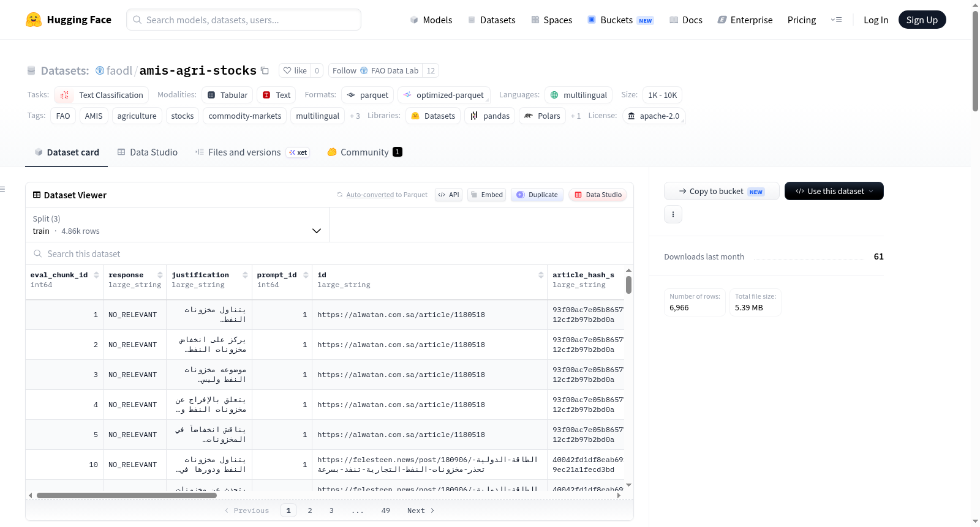Image resolution: width=980 pixels, height=527 pixels.
Task: Select the parquet format tag
Action: click(x=367, y=95)
